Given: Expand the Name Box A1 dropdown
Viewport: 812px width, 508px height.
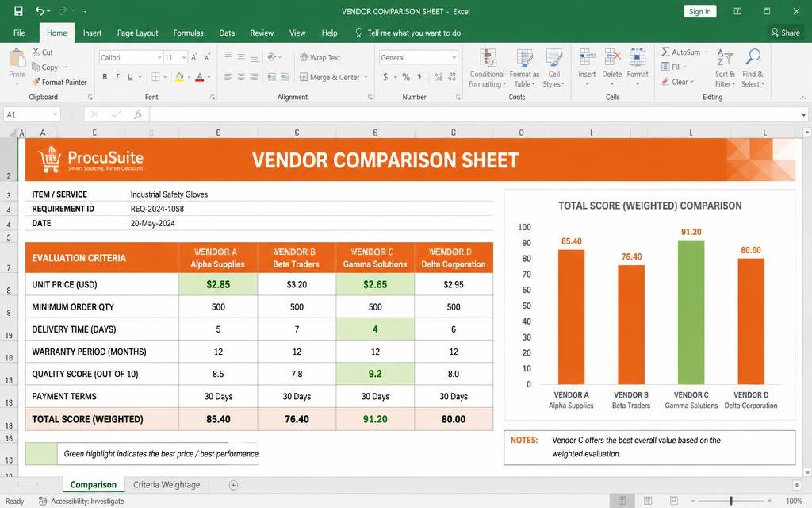Looking at the screenshot, I should point(55,114).
